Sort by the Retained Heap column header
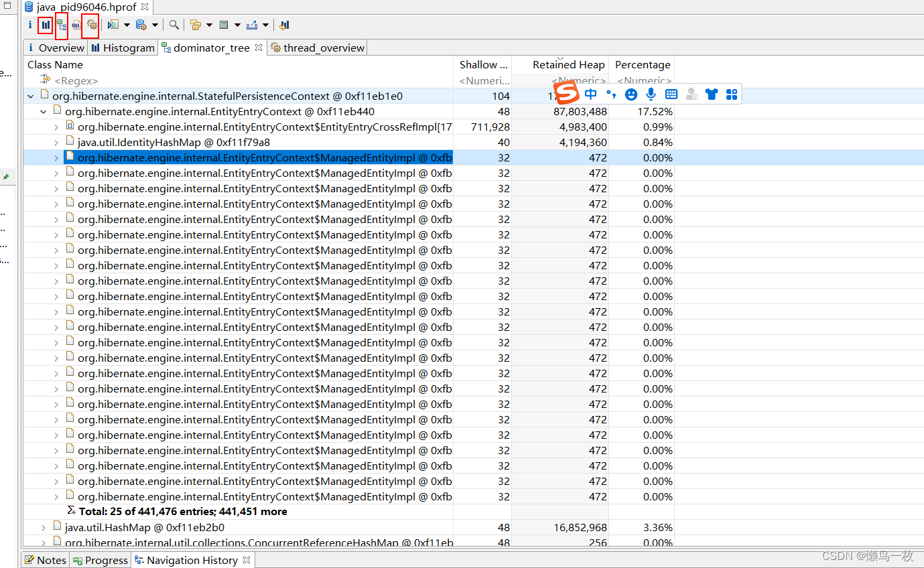The height and width of the screenshot is (568, 924). pos(561,64)
